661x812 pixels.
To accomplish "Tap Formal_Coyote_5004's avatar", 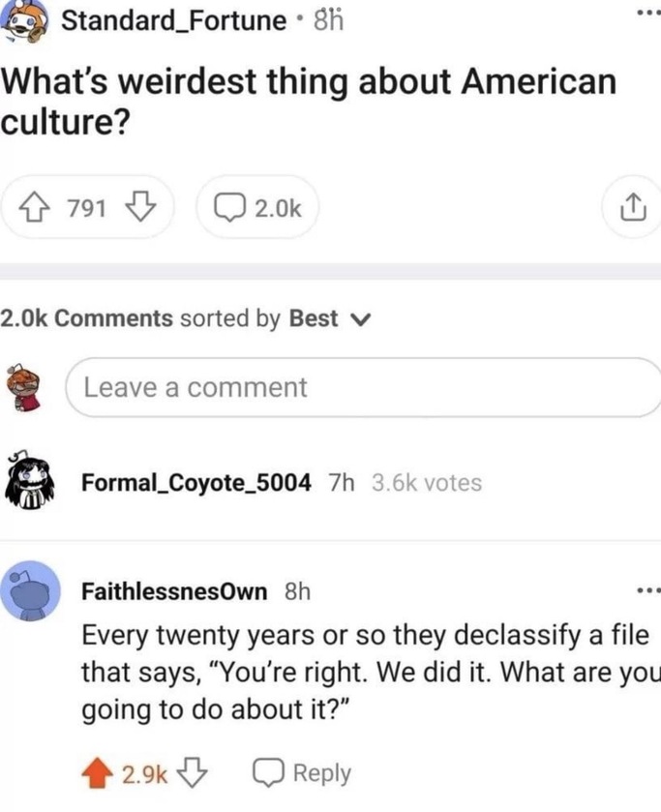I will 30,481.
